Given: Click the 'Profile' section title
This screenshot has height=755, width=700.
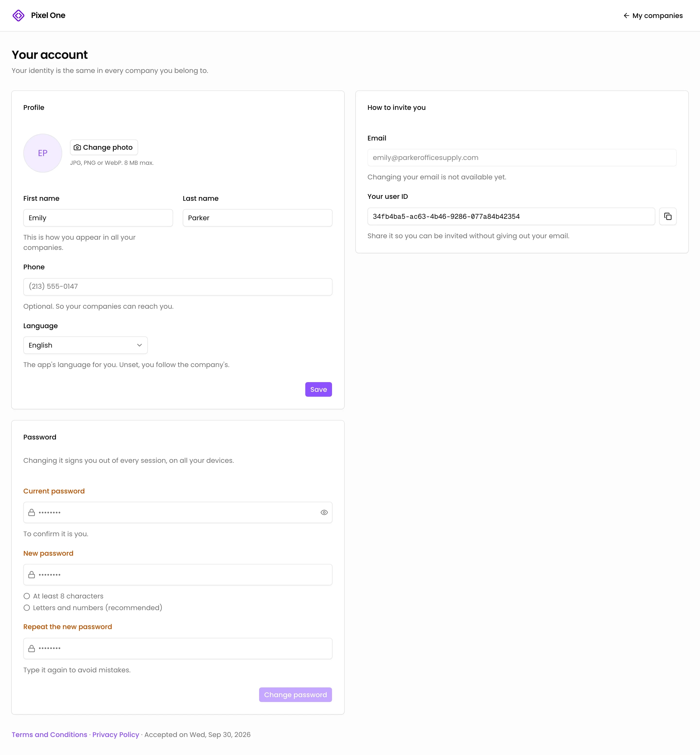Looking at the screenshot, I should click(x=34, y=108).
